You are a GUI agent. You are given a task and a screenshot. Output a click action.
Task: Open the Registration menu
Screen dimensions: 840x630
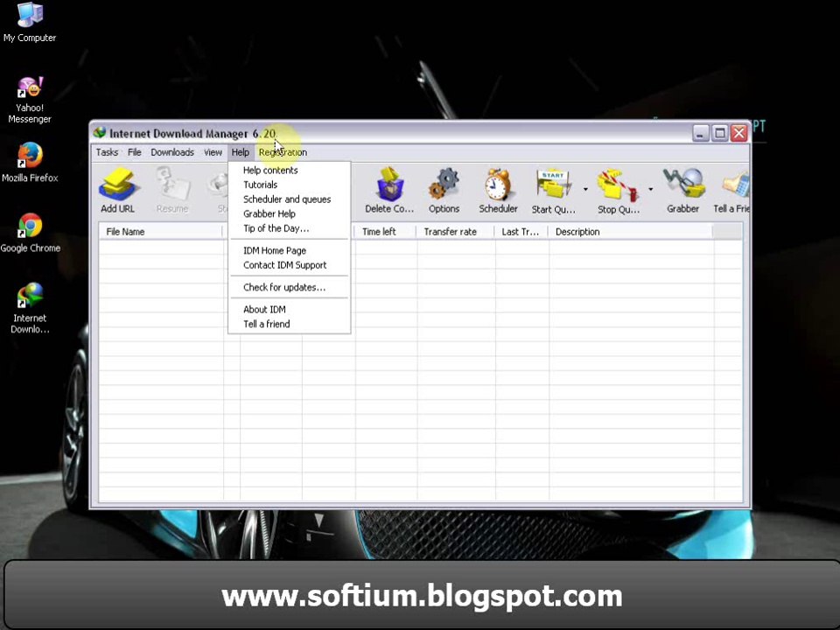[283, 152]
